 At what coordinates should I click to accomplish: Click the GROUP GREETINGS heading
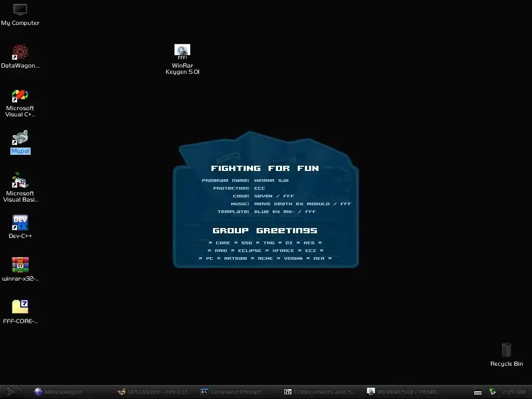(x=264, y=231)
